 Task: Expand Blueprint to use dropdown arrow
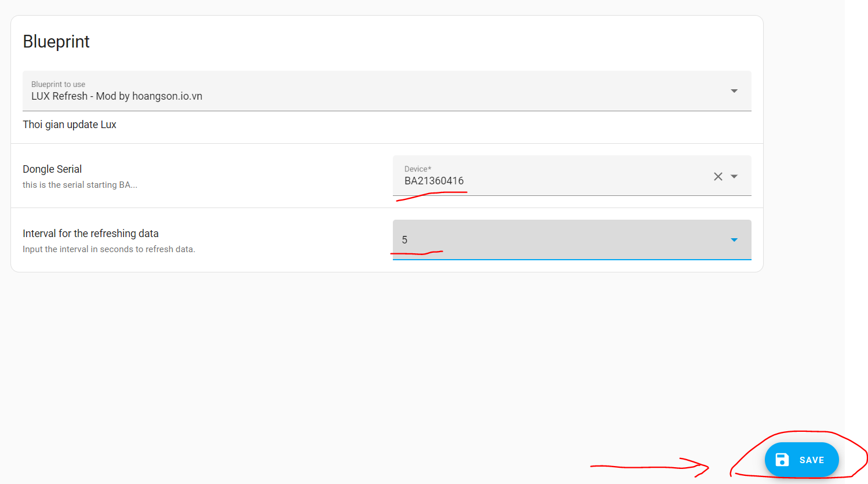click(734, 91)
